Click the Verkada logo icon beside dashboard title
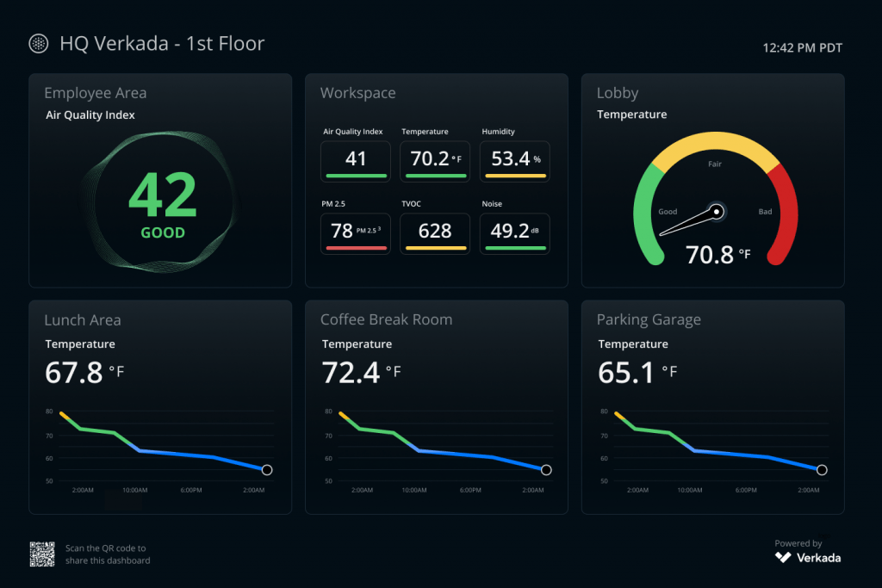The width and height of the screenshot is (882, 588). 39,44
